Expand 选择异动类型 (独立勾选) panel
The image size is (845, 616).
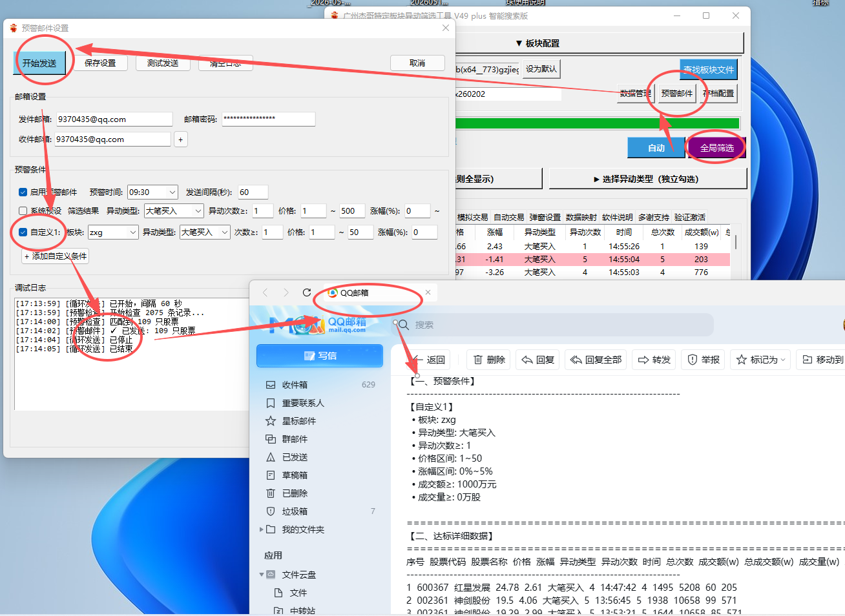pos(647,179)
